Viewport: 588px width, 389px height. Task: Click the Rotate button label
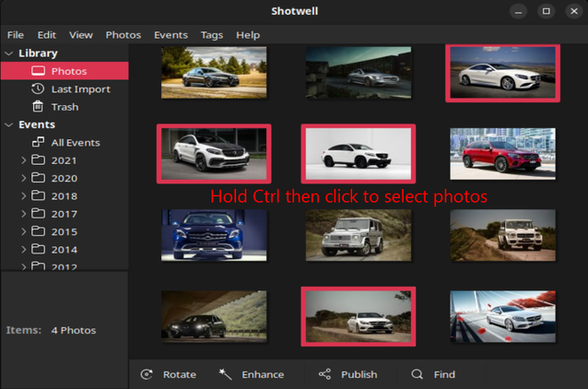pyautogui.click(x=179, y=374)
